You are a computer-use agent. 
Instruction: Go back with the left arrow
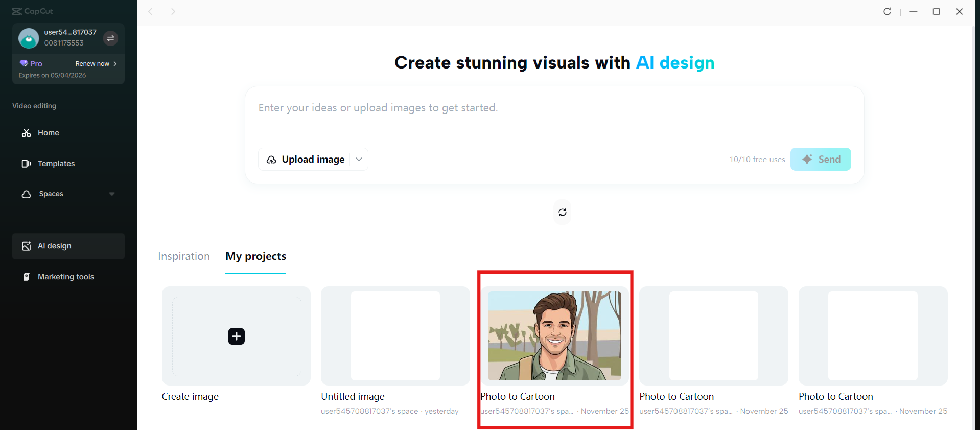[x=151, y=11]
